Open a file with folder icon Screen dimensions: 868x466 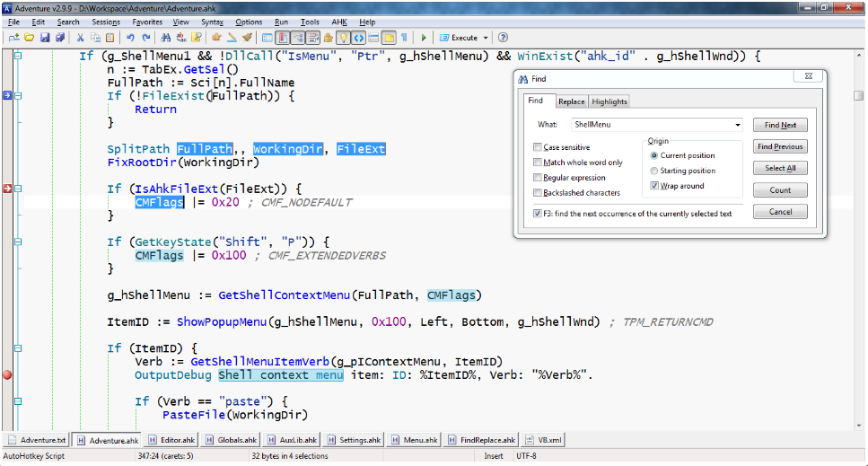29,38
